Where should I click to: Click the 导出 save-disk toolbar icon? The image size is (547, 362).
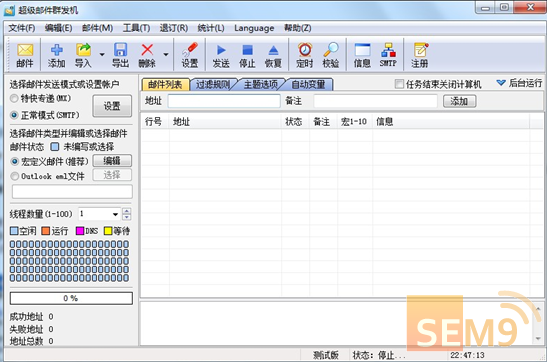120,55
